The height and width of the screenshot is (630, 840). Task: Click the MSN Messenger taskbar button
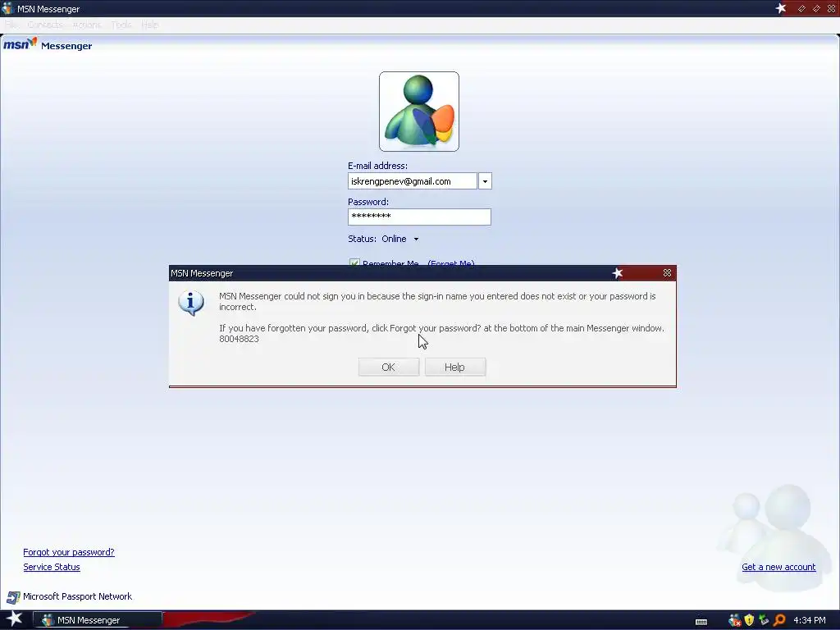coord(98,620)
